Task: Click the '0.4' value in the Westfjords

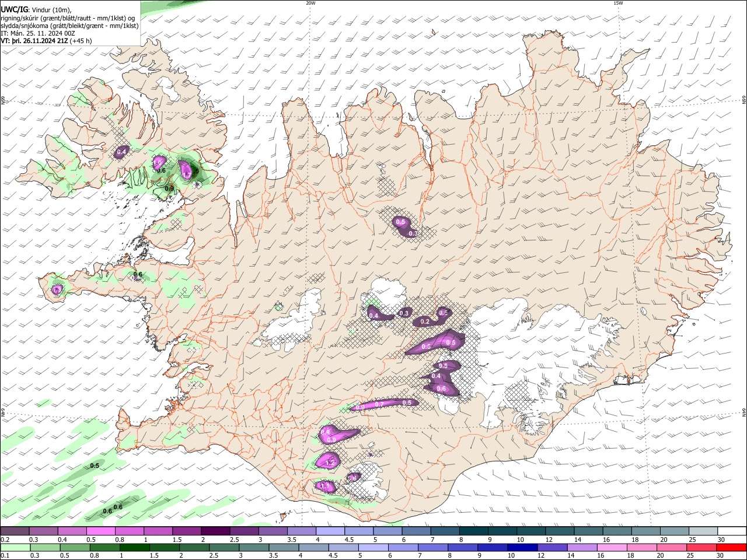Action: pos(121,152)
